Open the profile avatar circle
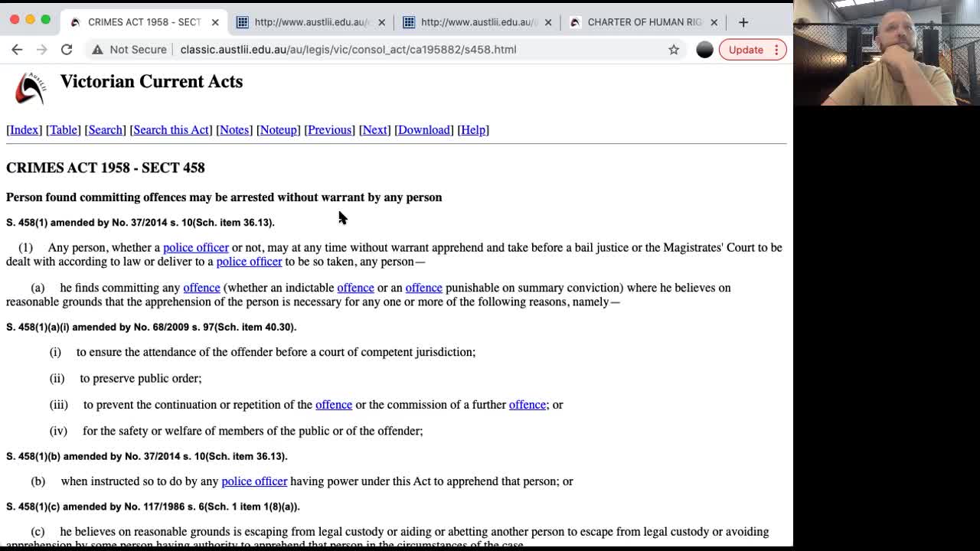This screenshot has width=980, height=551. coord(704,50)
